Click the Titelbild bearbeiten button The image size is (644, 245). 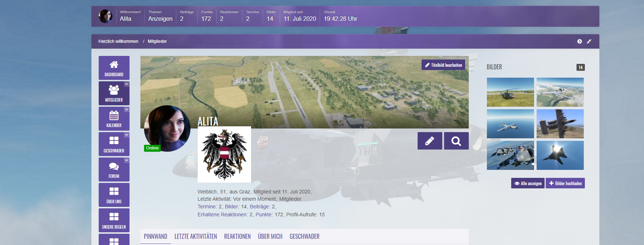[x=443, y=65]
